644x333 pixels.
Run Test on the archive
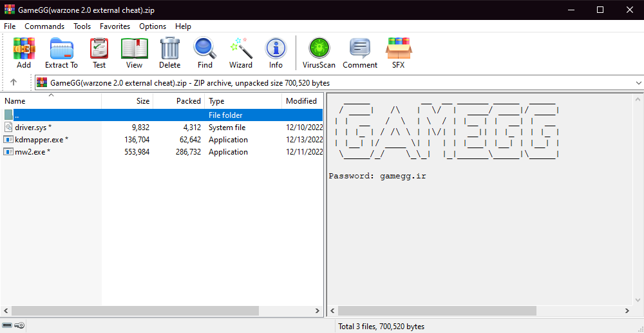(99, 53)
